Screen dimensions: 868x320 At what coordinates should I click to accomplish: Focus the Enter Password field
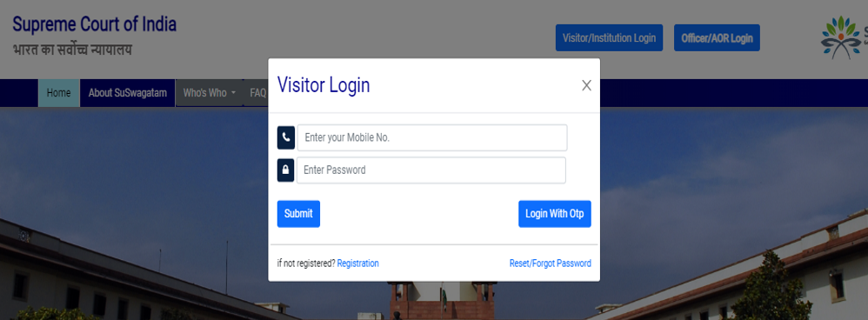tap(431, 170)
